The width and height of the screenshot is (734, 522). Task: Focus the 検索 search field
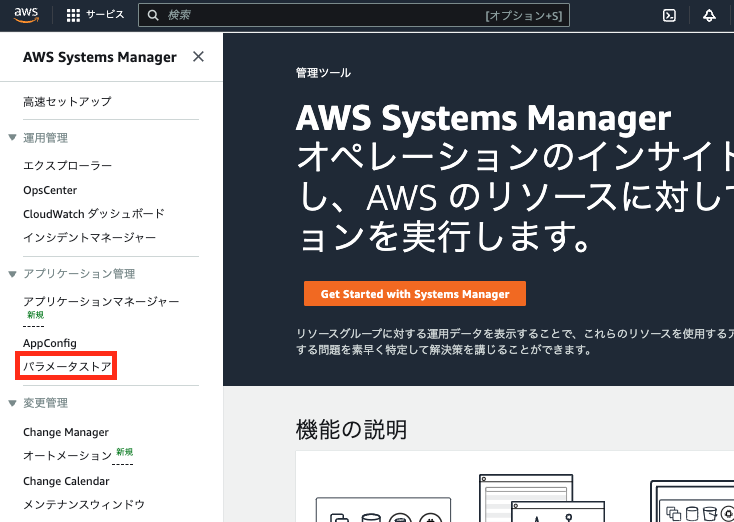354,15
